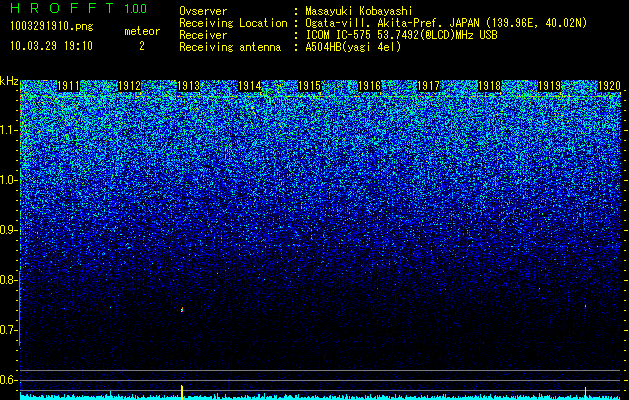Click the 1916 time marker
The height and width of the screenshot is (400, 629).
pos(369,86)
